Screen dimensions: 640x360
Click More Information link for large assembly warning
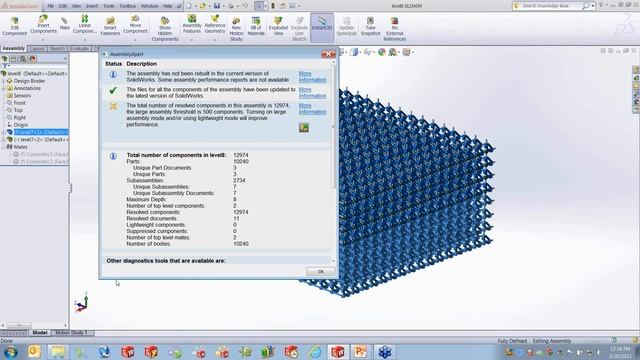tap(313, 109)
